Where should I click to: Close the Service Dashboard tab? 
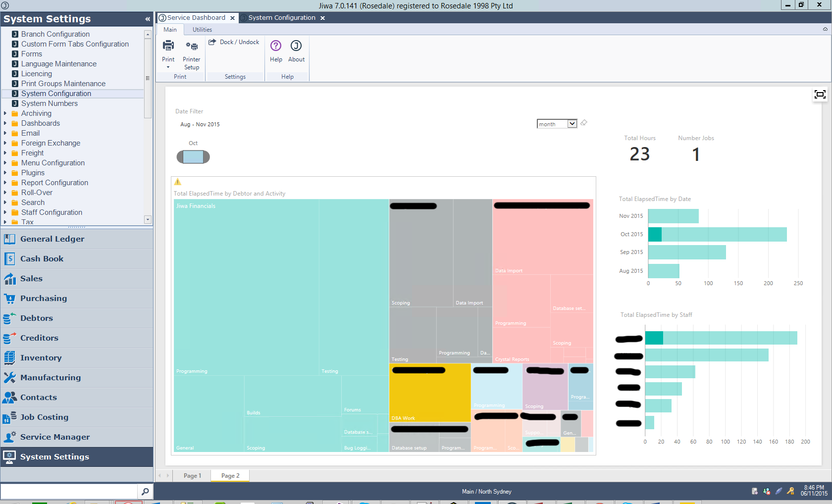point(232,18)
